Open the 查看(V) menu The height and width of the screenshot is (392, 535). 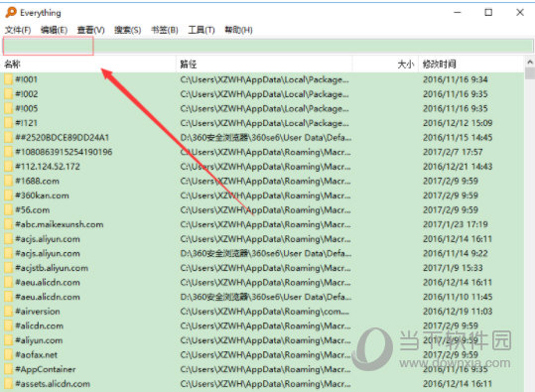coord(90,30)
